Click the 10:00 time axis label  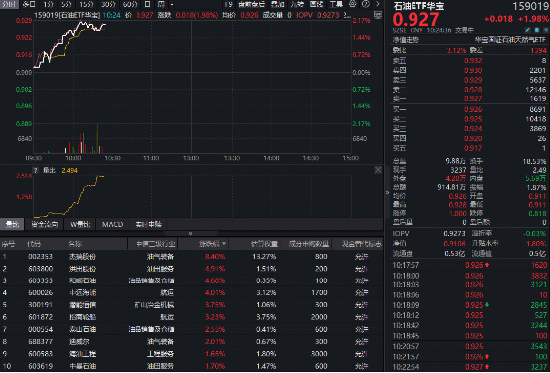pyautogui.click(x=73, y=158)
